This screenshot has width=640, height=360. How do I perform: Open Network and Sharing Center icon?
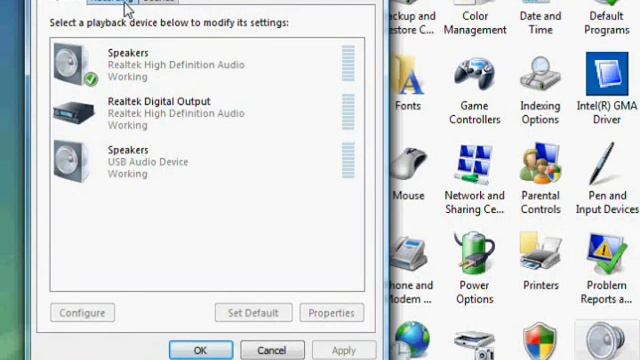(474, 179)
